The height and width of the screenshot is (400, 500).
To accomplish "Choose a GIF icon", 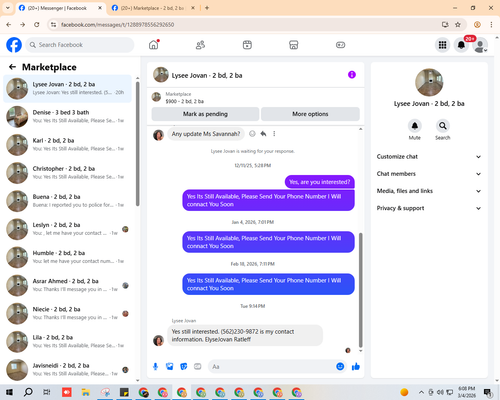I will pos(198,367).
